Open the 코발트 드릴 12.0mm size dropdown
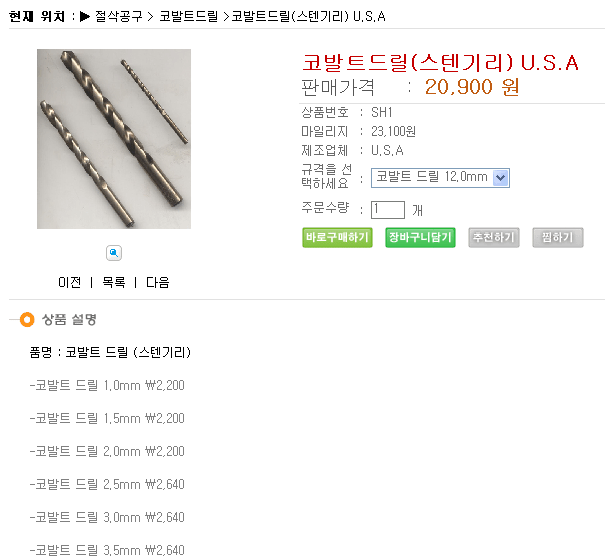This screenshot has height=557, width=605. pos(440,178)
